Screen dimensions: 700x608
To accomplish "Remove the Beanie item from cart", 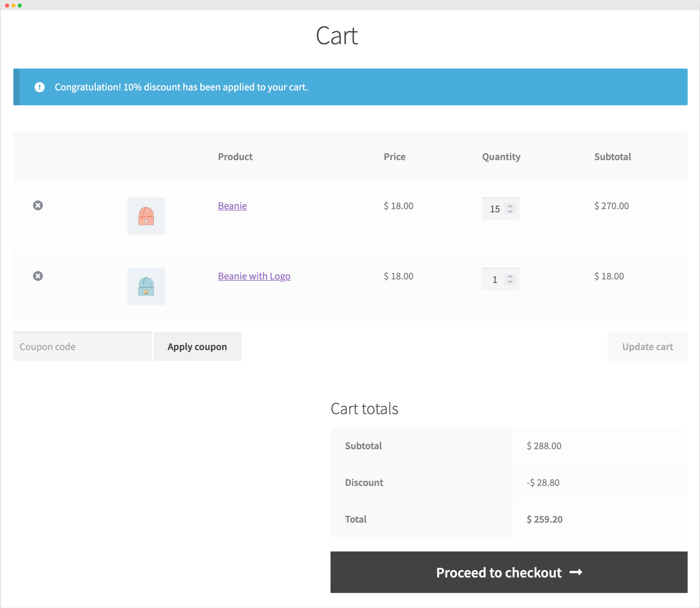I will tap(38, 205).
